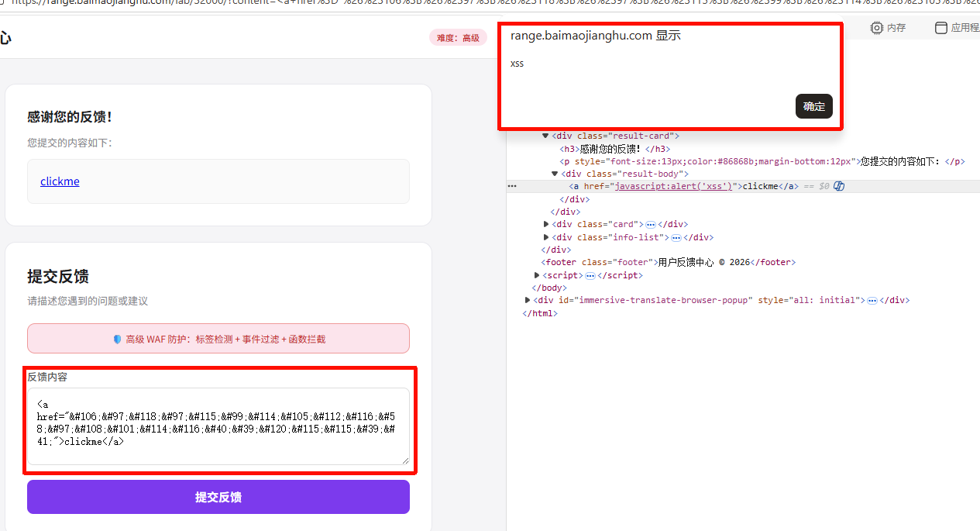Collapse the div class="result-card" node
This screenshot has height=531, width=980.
point(545,136)
